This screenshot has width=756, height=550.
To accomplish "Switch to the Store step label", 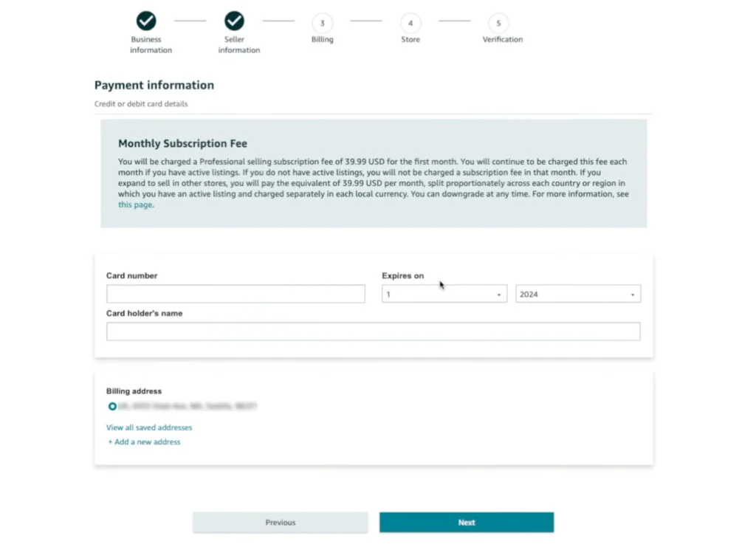I will tap(410, 39).
